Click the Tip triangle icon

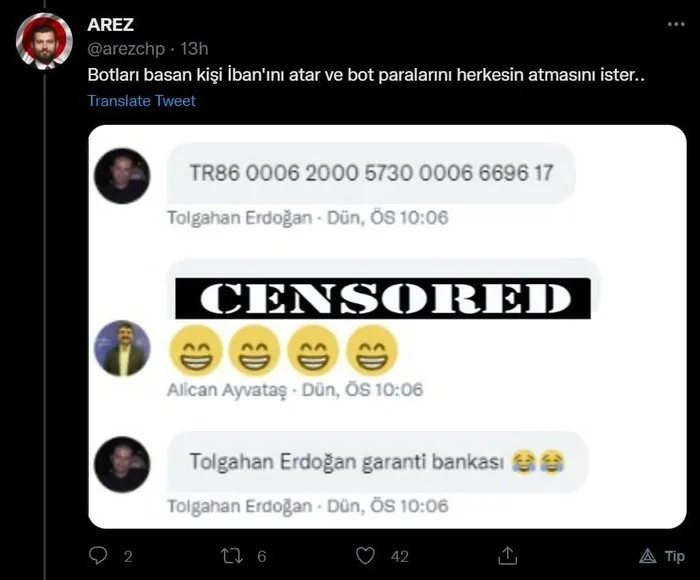647,556
